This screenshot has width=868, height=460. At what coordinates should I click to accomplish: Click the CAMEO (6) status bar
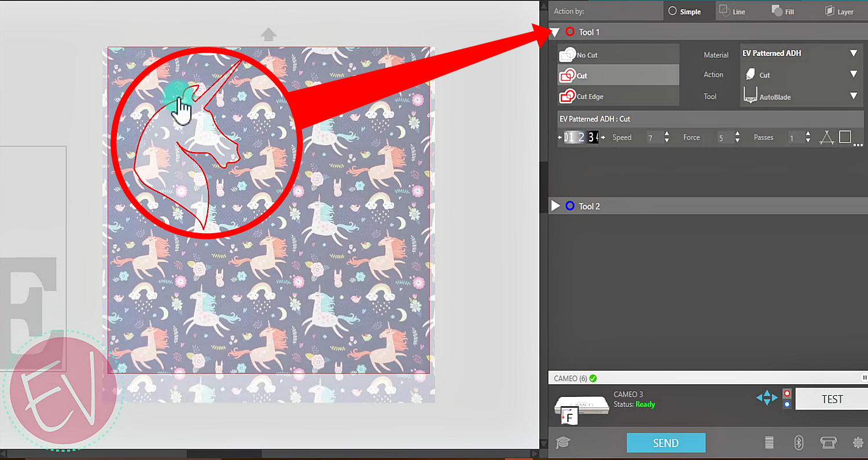[708, 378]
